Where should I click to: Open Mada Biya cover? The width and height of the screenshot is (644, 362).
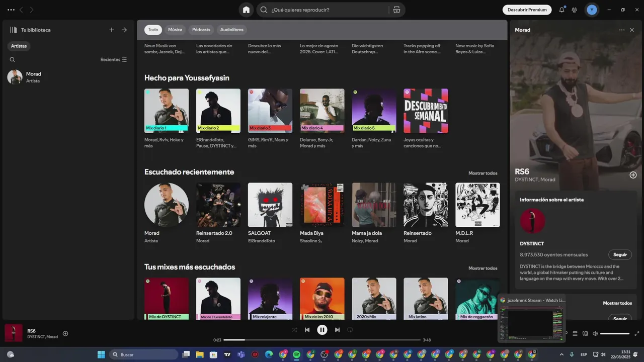(322, 205)
